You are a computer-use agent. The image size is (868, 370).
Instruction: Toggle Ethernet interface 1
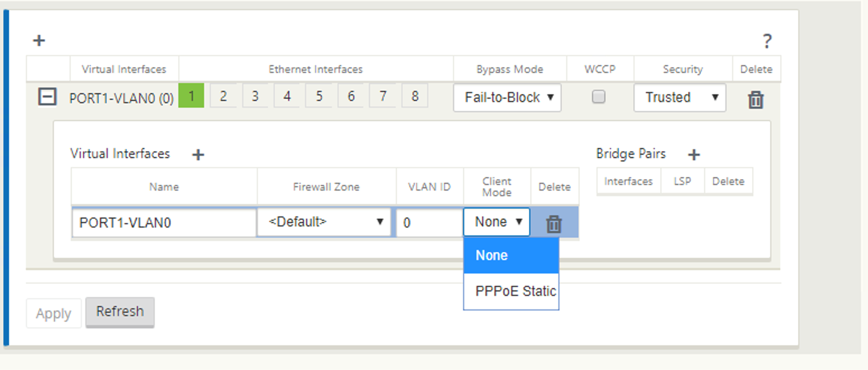[191, 96]
